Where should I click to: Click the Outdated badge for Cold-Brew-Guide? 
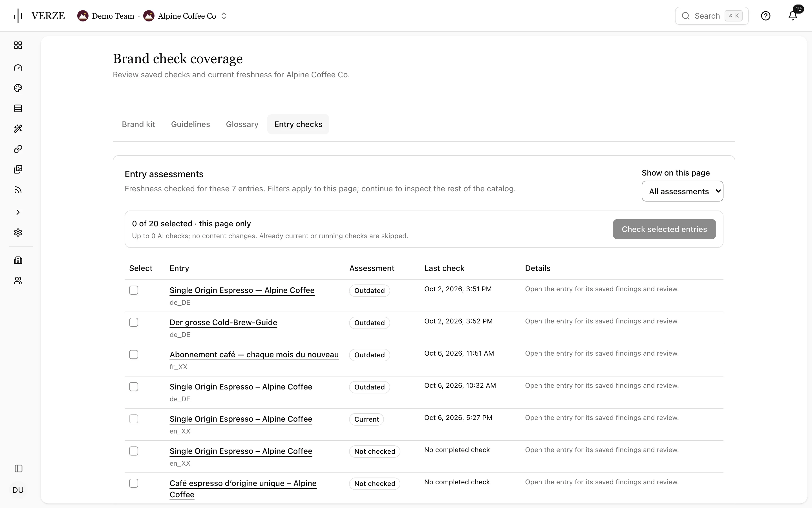pyautogui.click(x=369, y=323)
